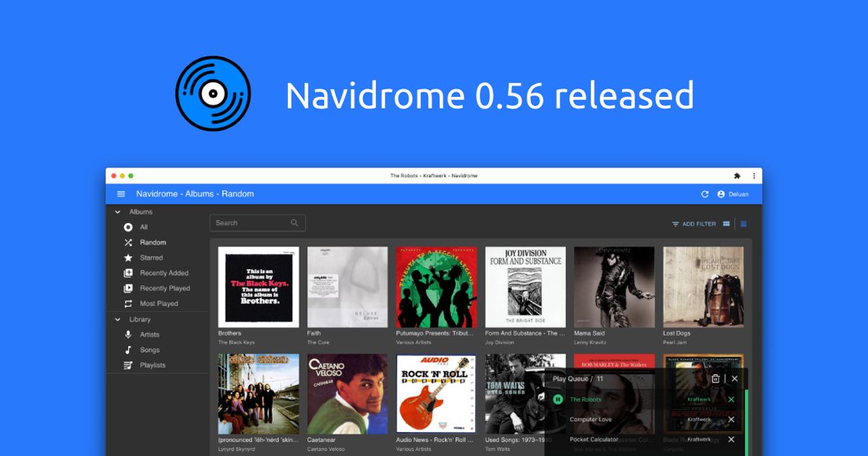The width and height of the screenshot is (868, 456).
Task: Click Lenny Kravitz artist link
Action: tap(590, 342)
